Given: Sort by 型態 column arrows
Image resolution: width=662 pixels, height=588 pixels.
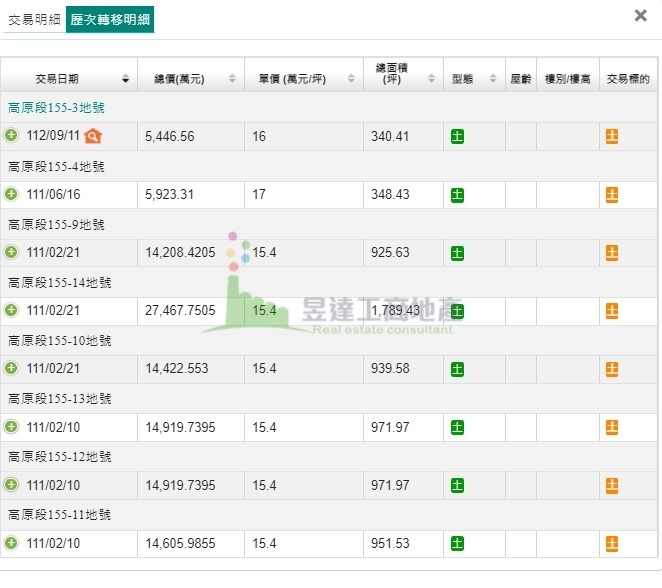Looking at the screenshot, I should (493, 79).
